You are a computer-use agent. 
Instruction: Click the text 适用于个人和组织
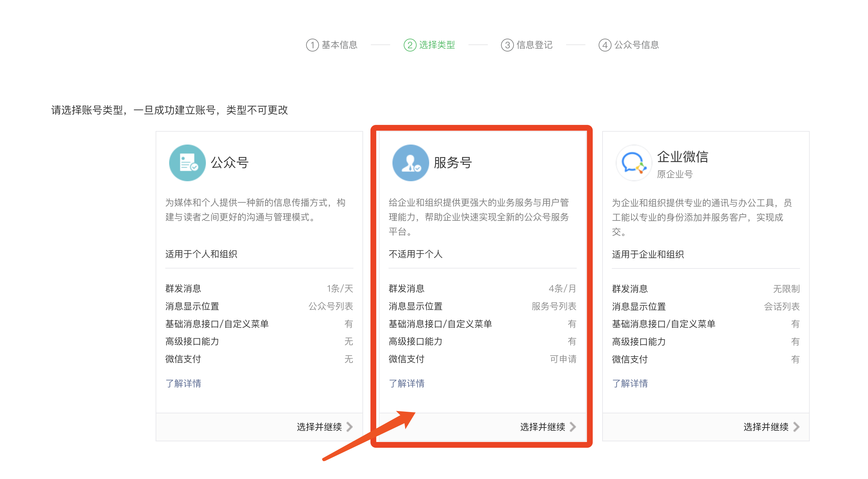click(x=201, y=254)
